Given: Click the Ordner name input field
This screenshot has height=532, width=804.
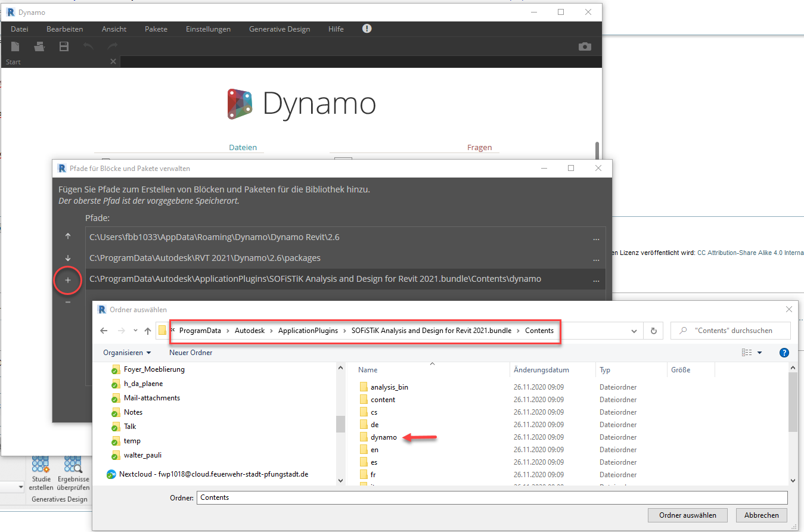Looking at the screenshot, I should (492, 497).
